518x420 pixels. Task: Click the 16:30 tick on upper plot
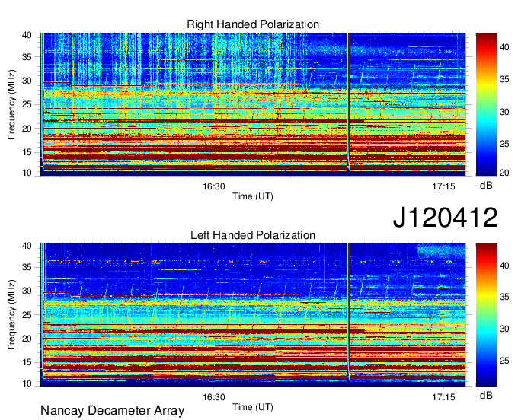tap(214, 186)
